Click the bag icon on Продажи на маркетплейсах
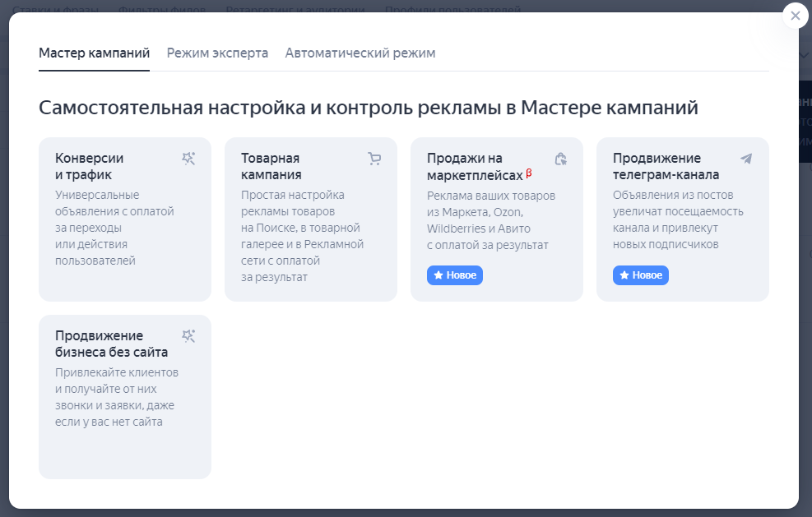 click(x=560, y=159)
